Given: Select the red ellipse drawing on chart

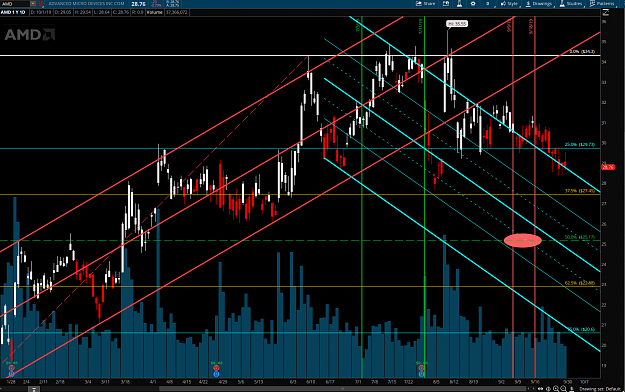Looking at the screenshot, I should click(x=523, y=240).
